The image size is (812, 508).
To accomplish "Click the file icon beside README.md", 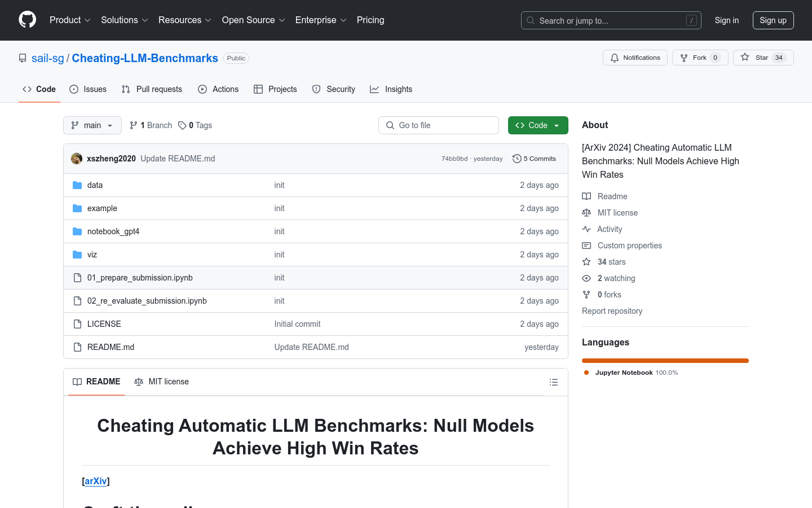I will 77,347.
